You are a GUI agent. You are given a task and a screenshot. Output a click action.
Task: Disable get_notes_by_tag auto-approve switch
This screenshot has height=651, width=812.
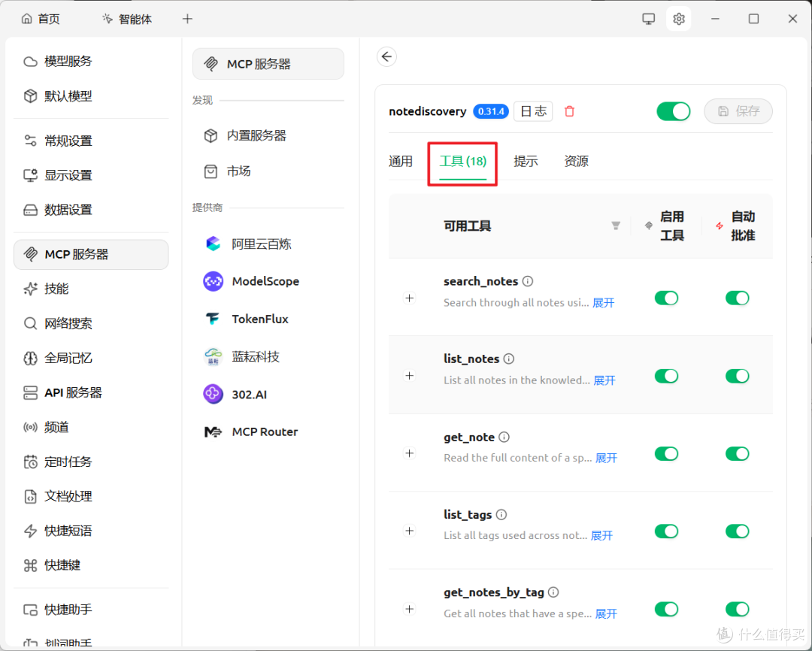tap(738, 609)
